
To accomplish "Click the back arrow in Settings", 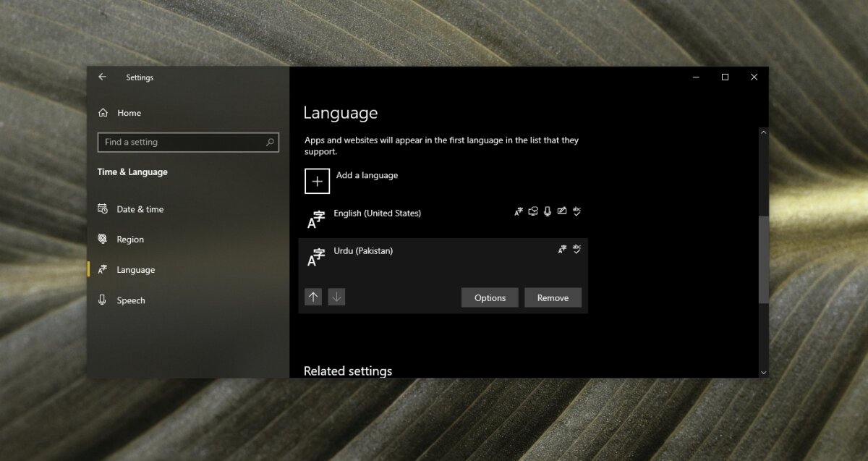I will click(102, 77).
